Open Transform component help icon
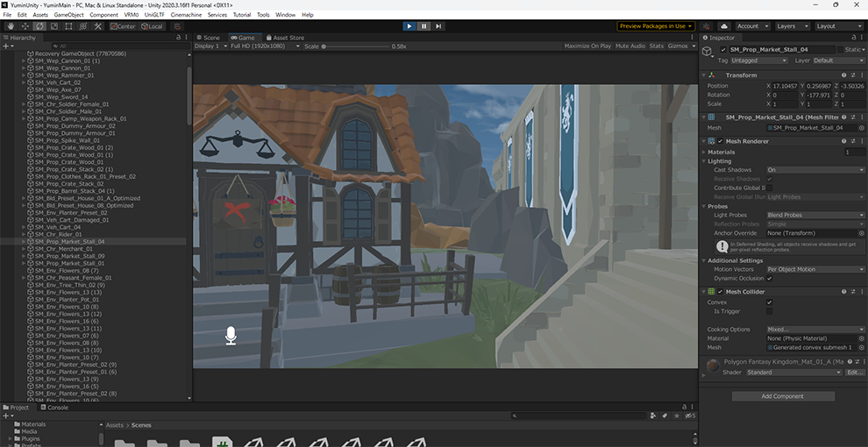 843,75
